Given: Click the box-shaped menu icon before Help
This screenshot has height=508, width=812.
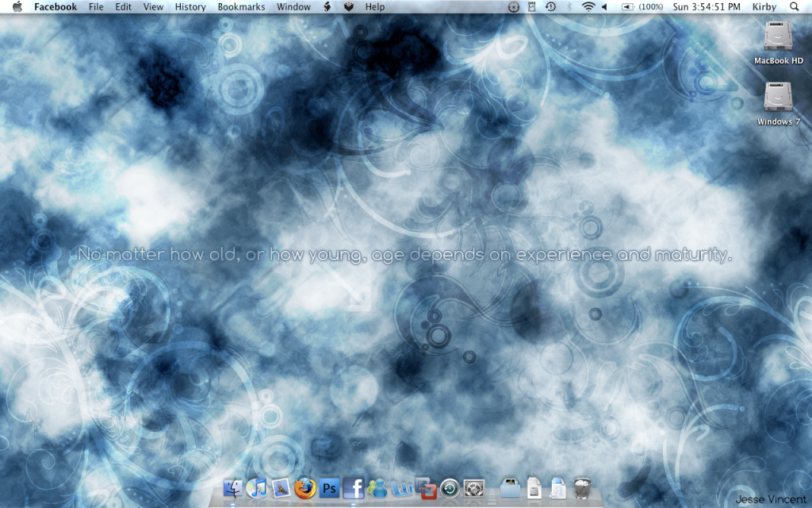Looking at the screenshot, I should [x=349, y=6].
